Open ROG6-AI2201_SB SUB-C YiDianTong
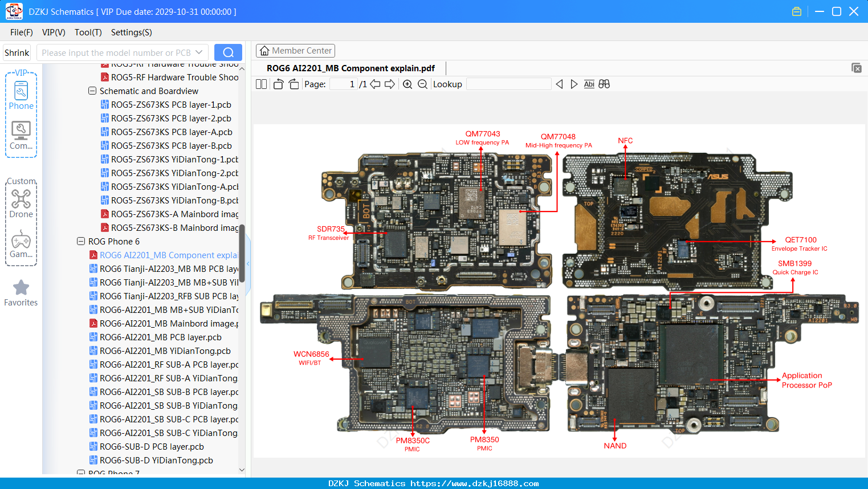868x489 pixels. pyautogui.click(x=164, y=433)
